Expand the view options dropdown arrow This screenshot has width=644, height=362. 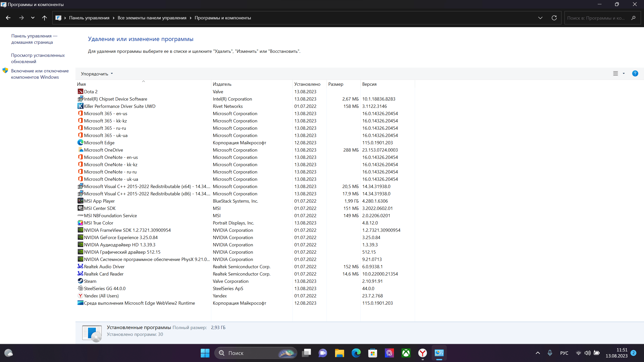(624, 73)
